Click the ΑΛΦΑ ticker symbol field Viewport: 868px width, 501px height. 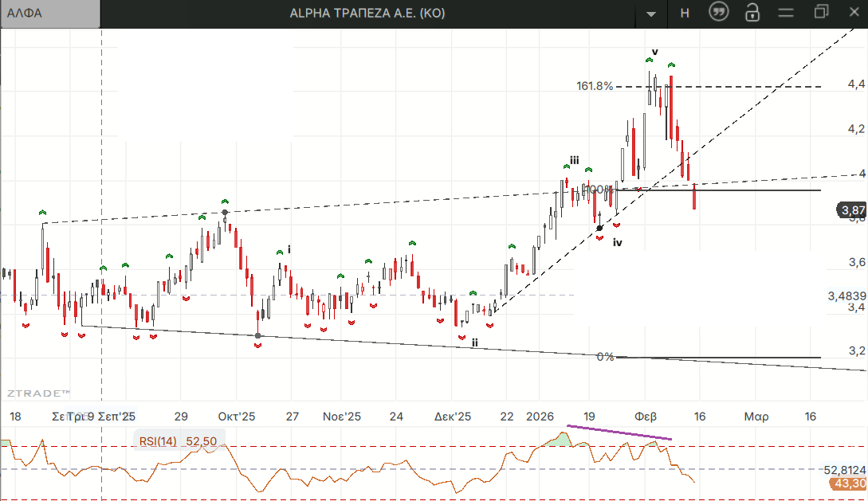(x=50, y=14)
